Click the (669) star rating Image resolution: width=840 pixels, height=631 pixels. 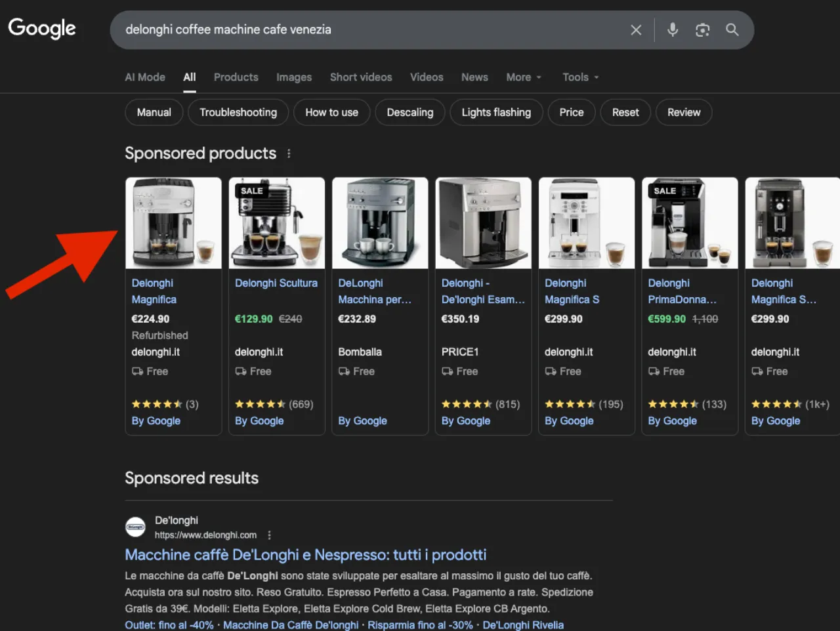[274, 405]
